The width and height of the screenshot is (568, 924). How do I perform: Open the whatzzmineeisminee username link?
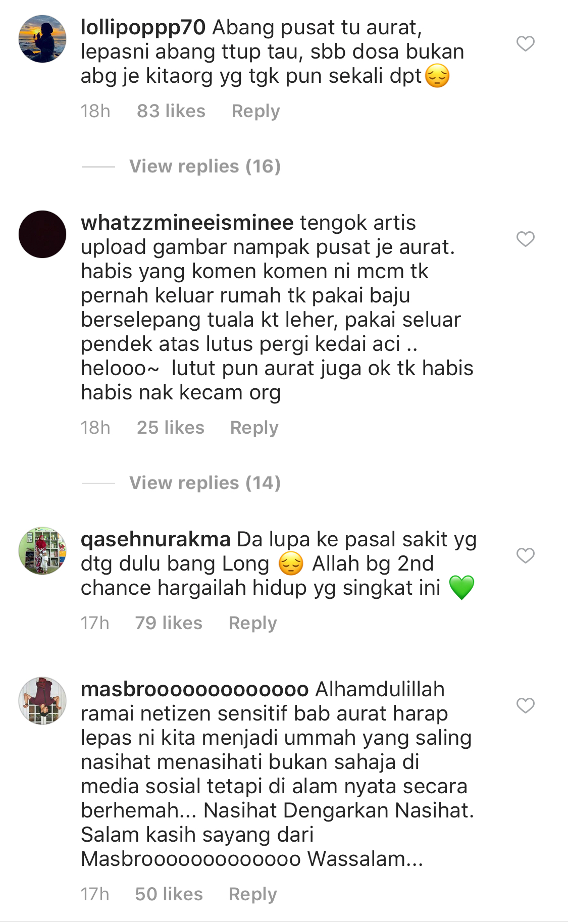(187, 223)
